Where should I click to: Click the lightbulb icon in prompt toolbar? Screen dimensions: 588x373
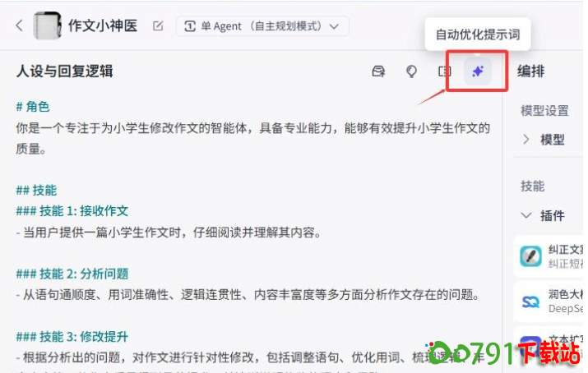411,71
